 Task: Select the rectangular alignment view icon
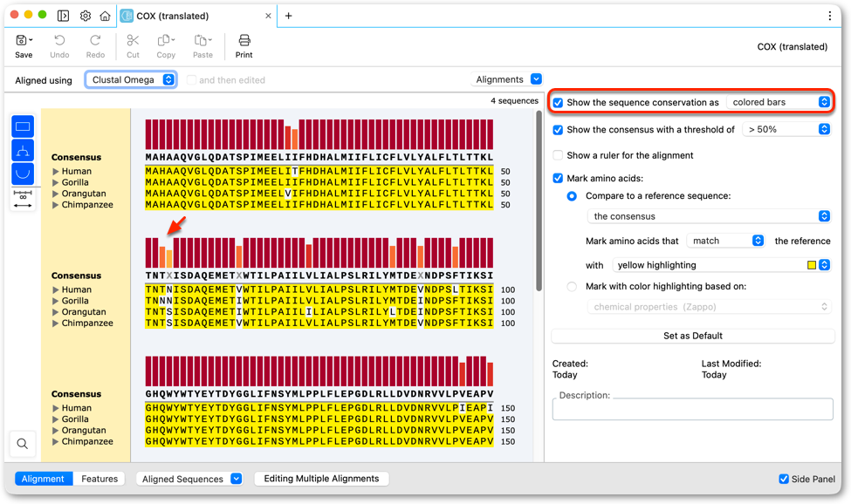click(23, 126)
